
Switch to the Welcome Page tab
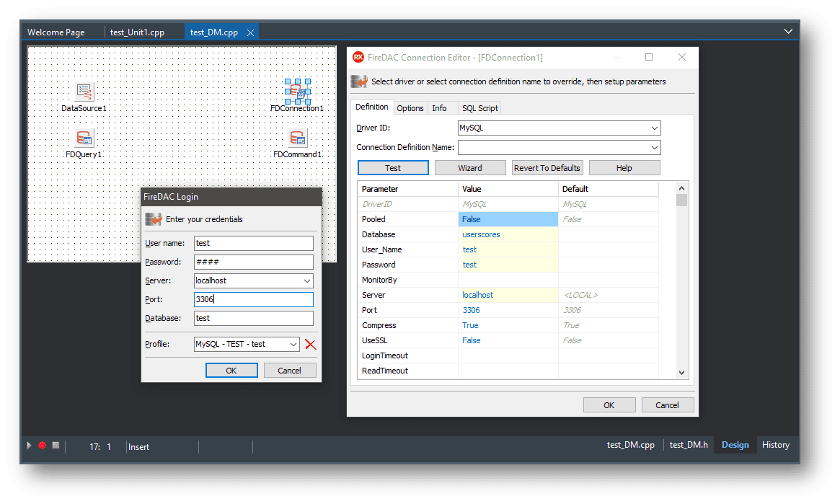(56, 32)
